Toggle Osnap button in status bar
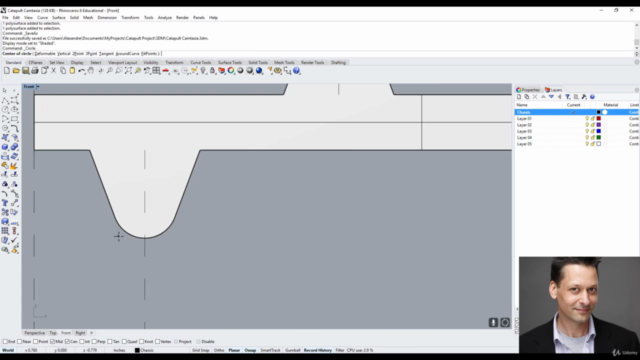This screenshot has width=640, height=360. [250, 350]
